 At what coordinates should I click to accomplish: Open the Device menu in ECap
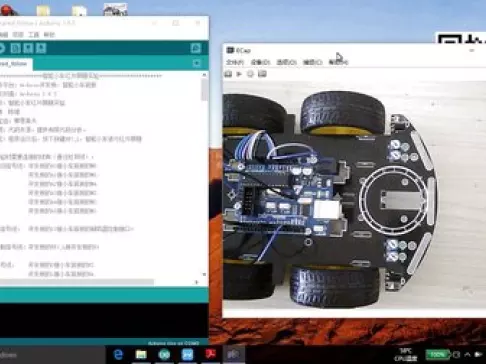[x=260, y=62]
